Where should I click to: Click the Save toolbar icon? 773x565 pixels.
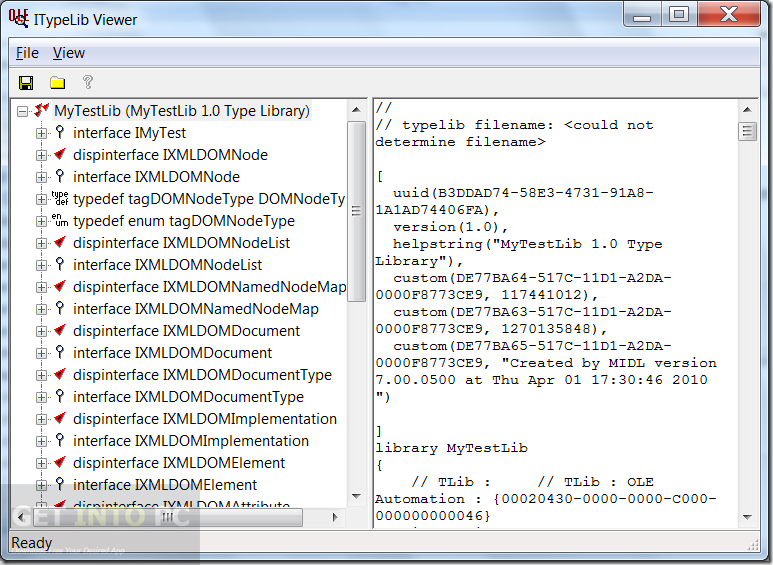(26, 82)
